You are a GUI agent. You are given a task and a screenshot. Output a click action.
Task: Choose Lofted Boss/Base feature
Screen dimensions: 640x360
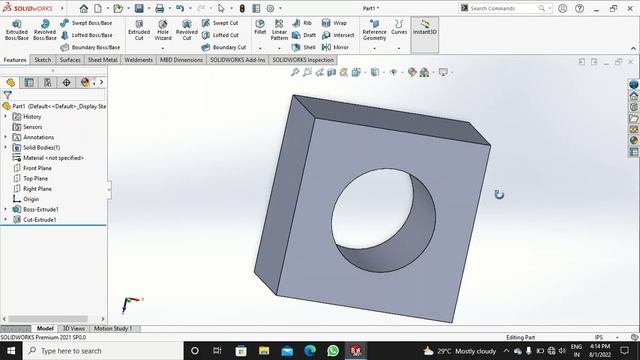click(x=86, y=36)
